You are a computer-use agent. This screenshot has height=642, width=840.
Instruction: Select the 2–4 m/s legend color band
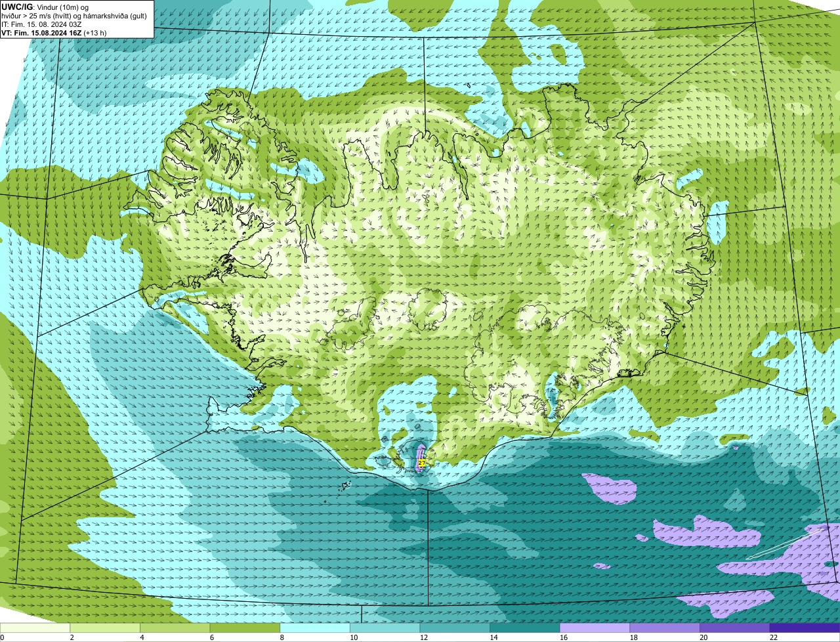[x=105, y=628]
